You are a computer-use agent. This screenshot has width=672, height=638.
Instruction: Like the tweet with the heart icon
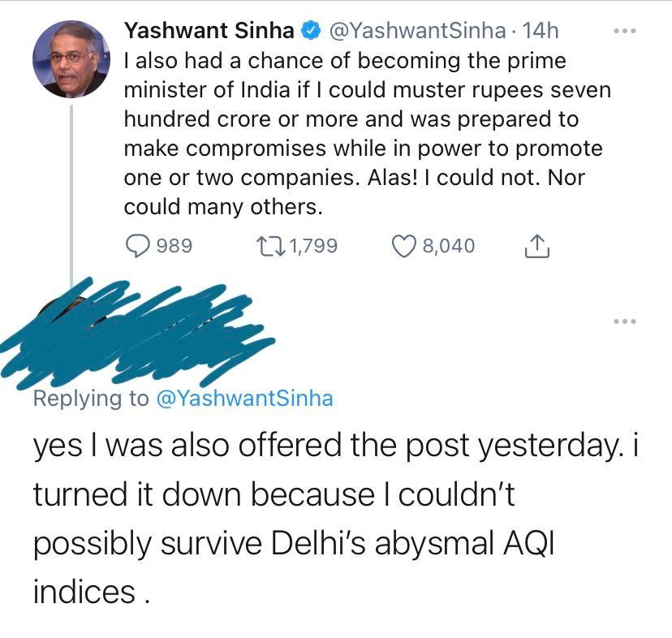[x=403, y=245]
